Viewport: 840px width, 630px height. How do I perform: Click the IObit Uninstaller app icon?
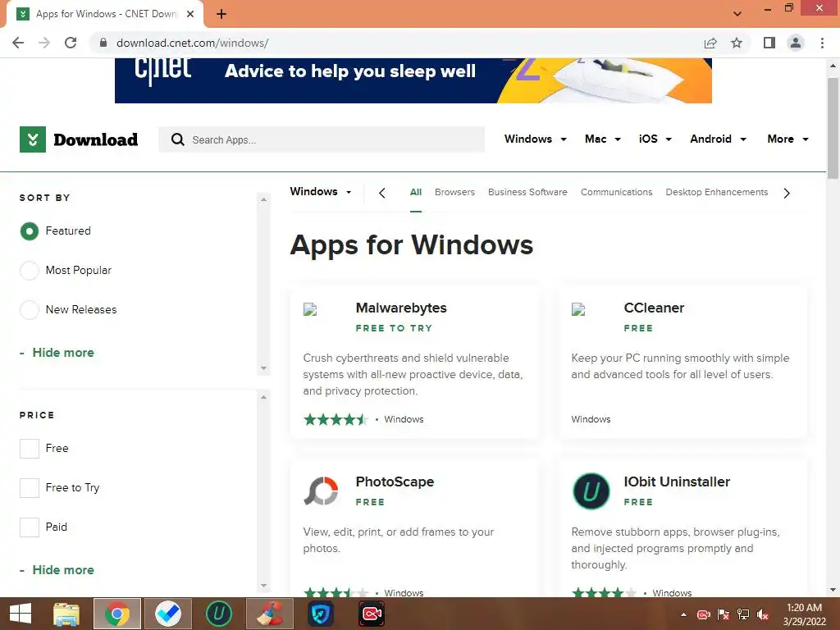(x=591, y=491)
